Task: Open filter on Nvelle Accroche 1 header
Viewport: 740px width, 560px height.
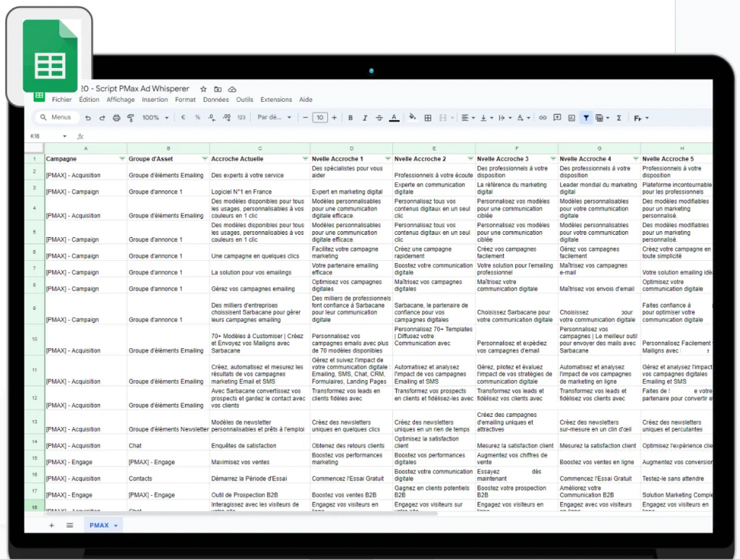Action: [388, 158]
